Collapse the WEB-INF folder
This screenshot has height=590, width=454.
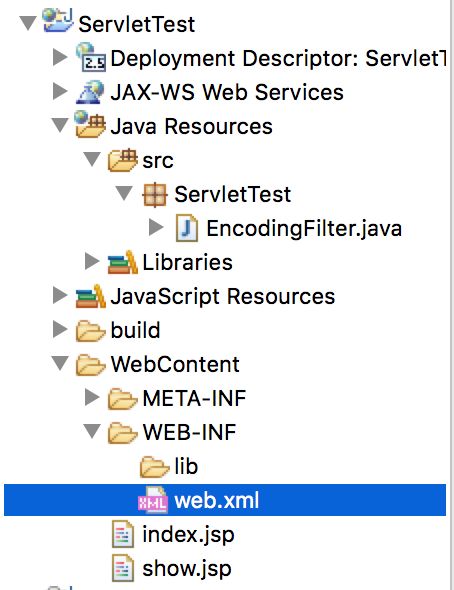point(92,432)
